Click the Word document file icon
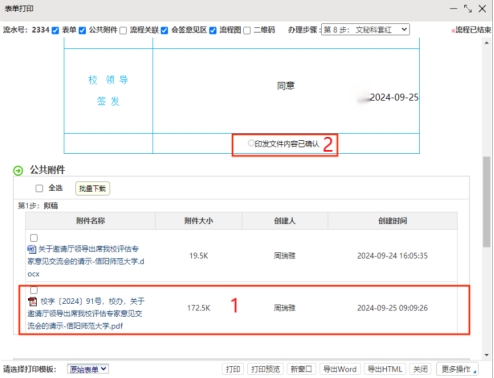Viewport: 494px width, 378px height. (x=32, y=249)
